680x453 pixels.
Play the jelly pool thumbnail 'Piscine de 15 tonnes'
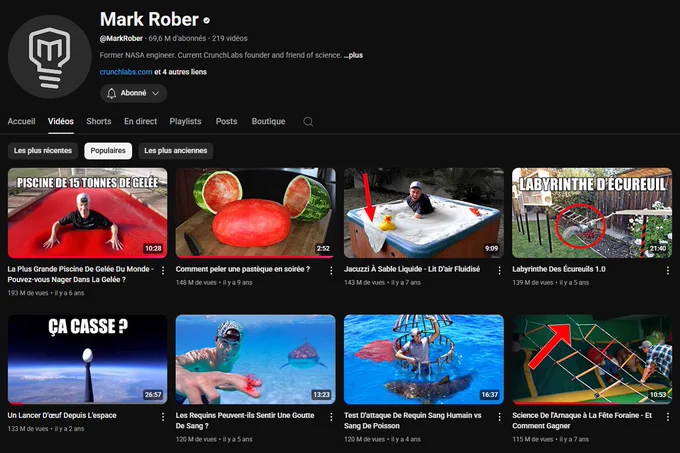click(88, 213)
